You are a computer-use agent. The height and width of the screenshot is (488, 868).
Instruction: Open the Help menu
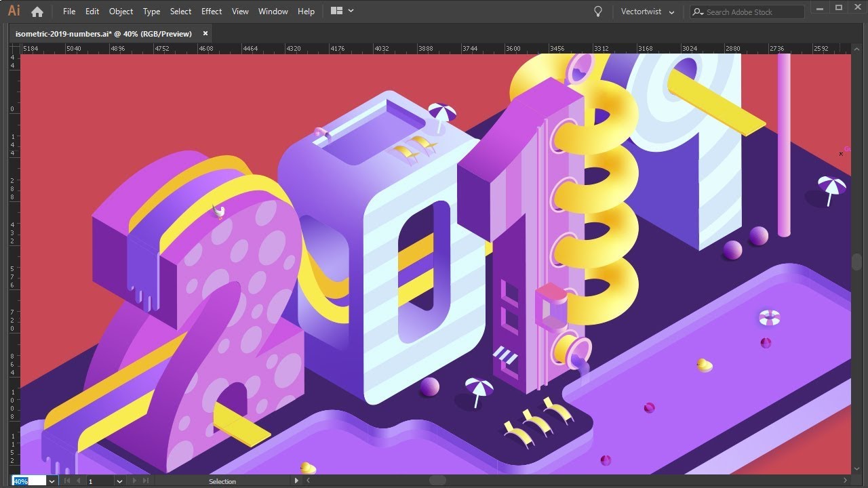[306, 12]
